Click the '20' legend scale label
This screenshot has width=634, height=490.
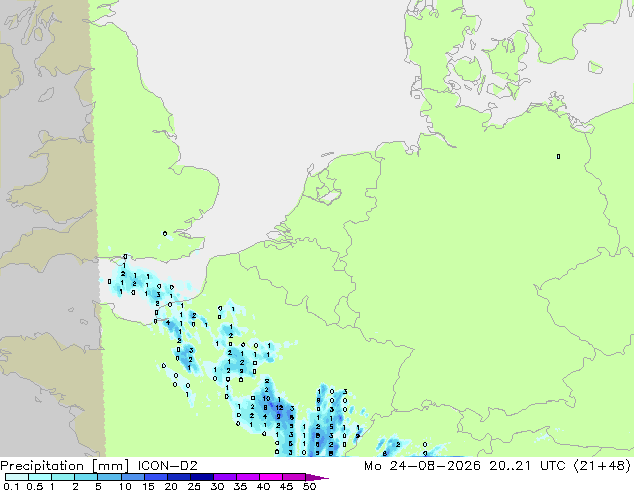click(171, 486)
